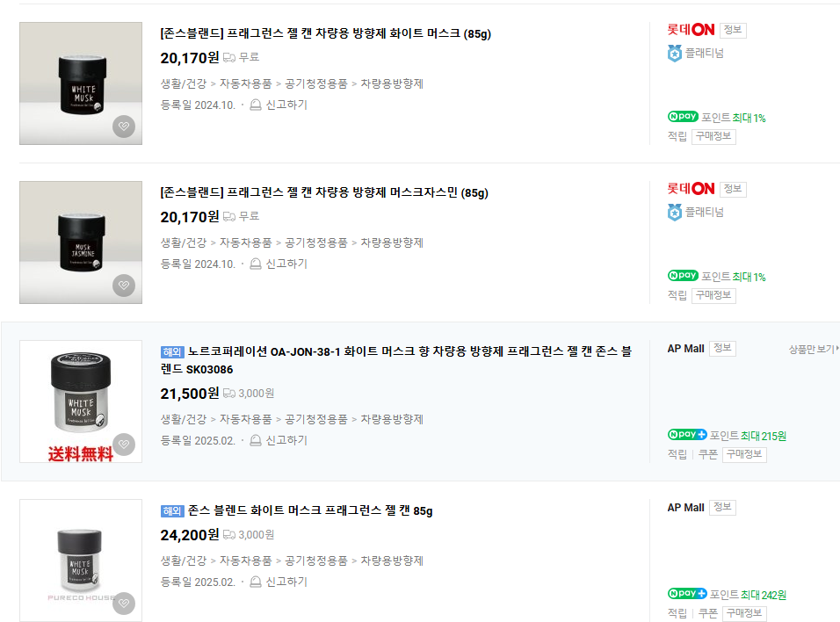This screenshot has height=622, width=840.
Task: Expand 상품만 보기 for AP Mall
Action: click(812, 349)
